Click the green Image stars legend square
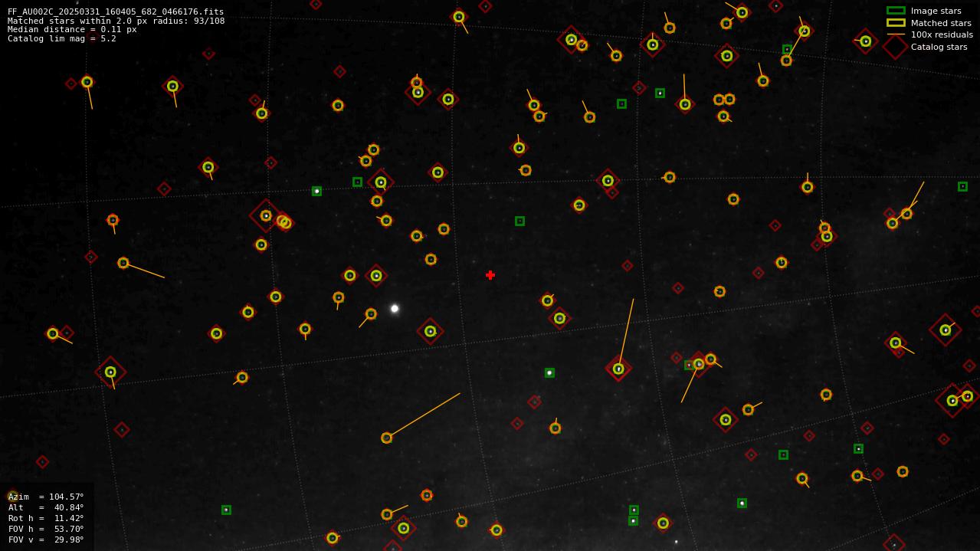The height and width of the screenshot is (551, 980). coord(896,11)
